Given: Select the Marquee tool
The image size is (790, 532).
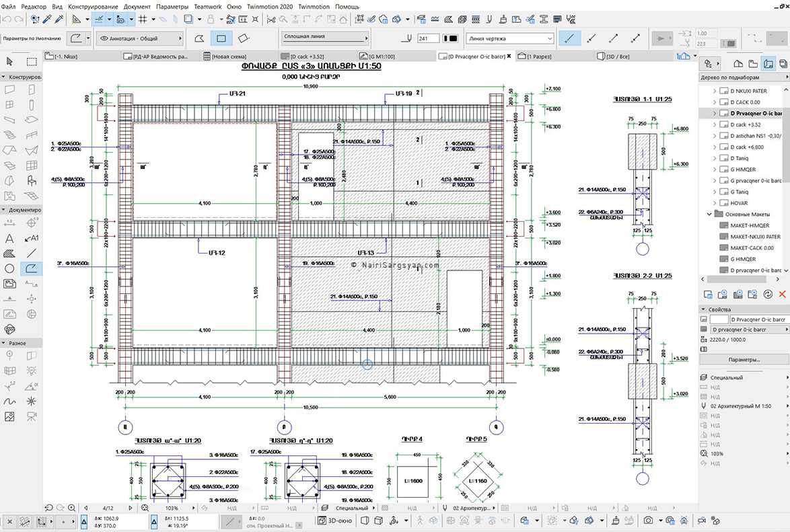Looking at the screenshot, I should point(32,61).
